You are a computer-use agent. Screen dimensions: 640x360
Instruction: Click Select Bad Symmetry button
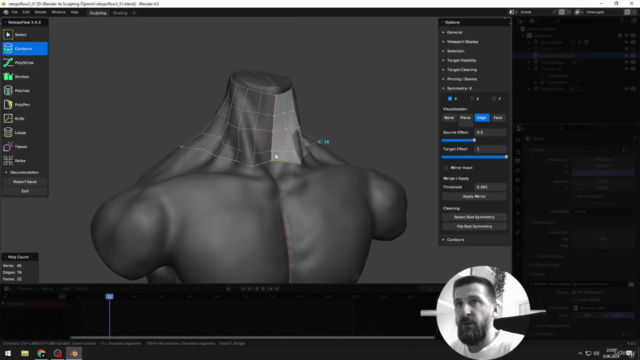point(474,217)
